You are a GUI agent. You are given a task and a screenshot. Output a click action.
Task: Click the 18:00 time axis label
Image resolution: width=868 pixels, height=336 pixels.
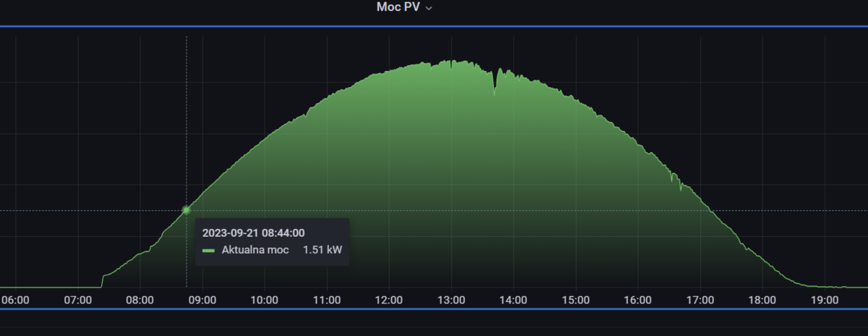(x=762, y=300)
